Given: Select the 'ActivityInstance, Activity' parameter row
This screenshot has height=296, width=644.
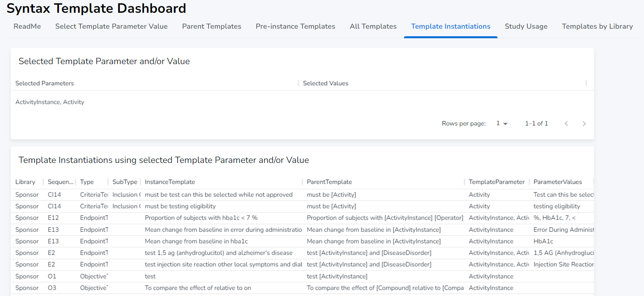Looking at the screenshot, I should tap(302, 102).
